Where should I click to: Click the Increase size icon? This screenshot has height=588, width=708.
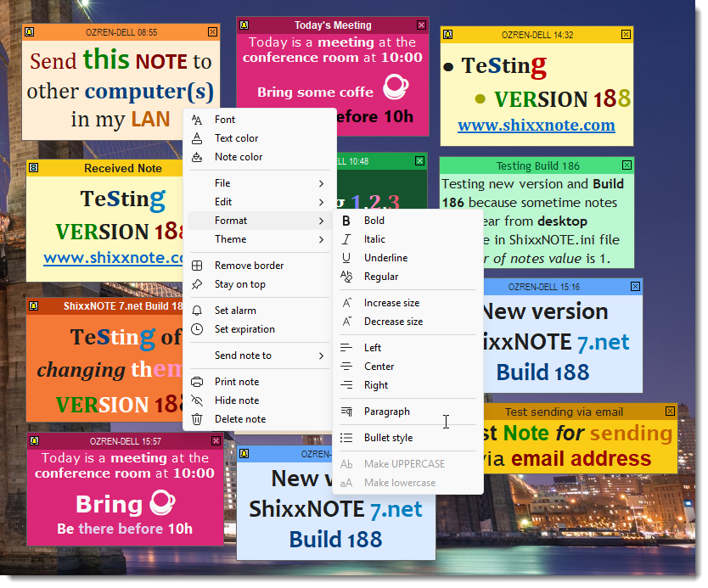346,303
